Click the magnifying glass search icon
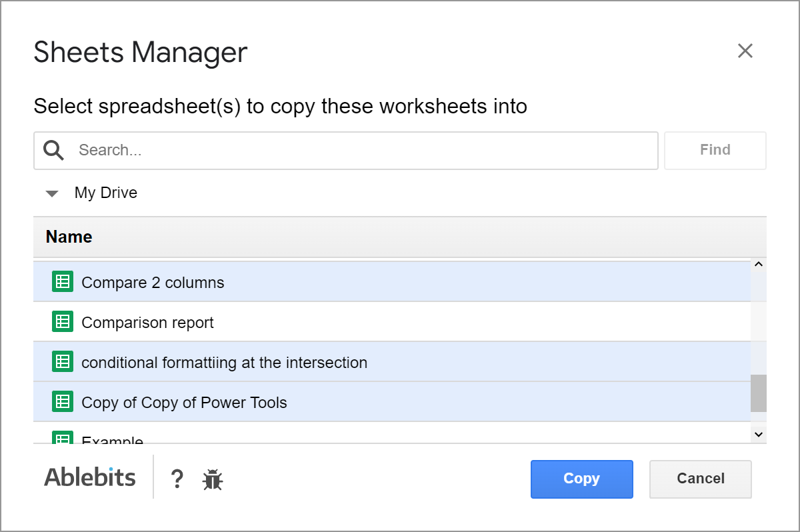Image resolution: width=800 pixels, height=532 pixels. [54, 150]
